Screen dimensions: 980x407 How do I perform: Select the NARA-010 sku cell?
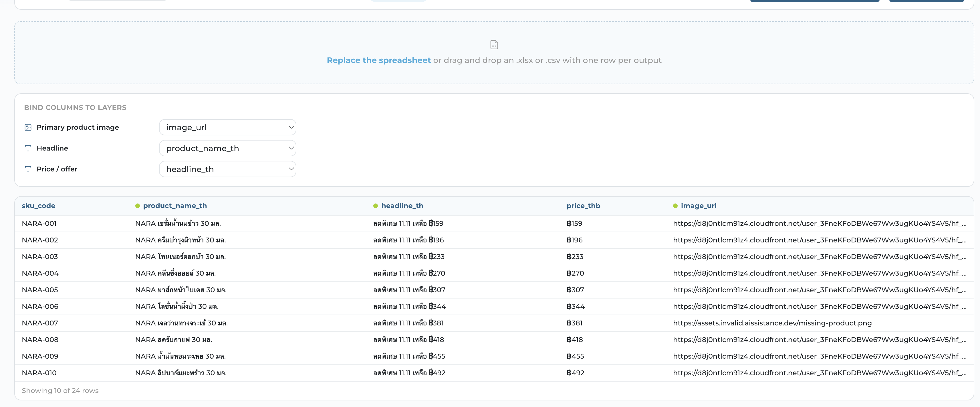(39, 373)
